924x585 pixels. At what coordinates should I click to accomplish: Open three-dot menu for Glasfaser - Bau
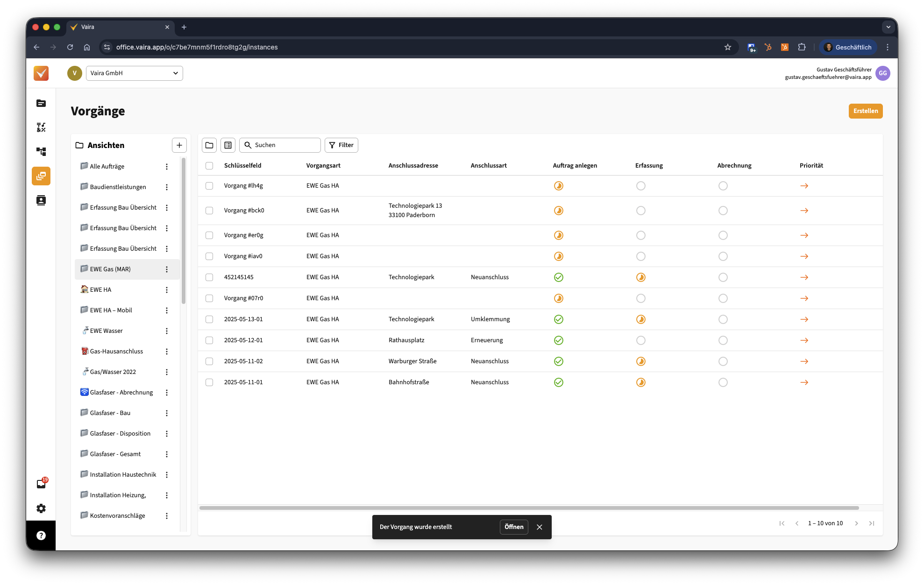click(x=167, y=413)
